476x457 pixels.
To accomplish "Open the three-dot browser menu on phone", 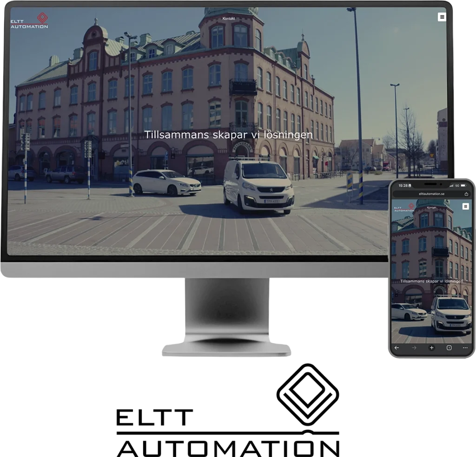I will point(465,347).
